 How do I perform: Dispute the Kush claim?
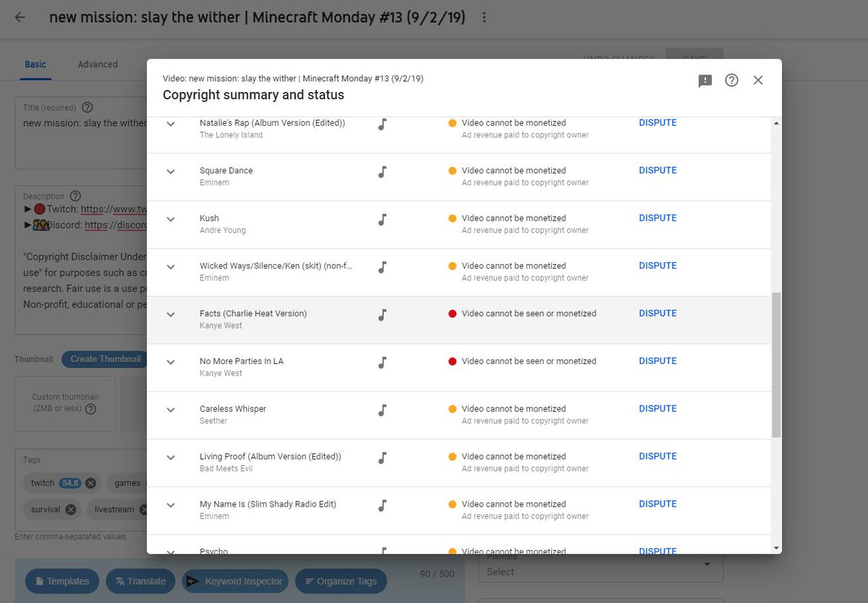658,218
